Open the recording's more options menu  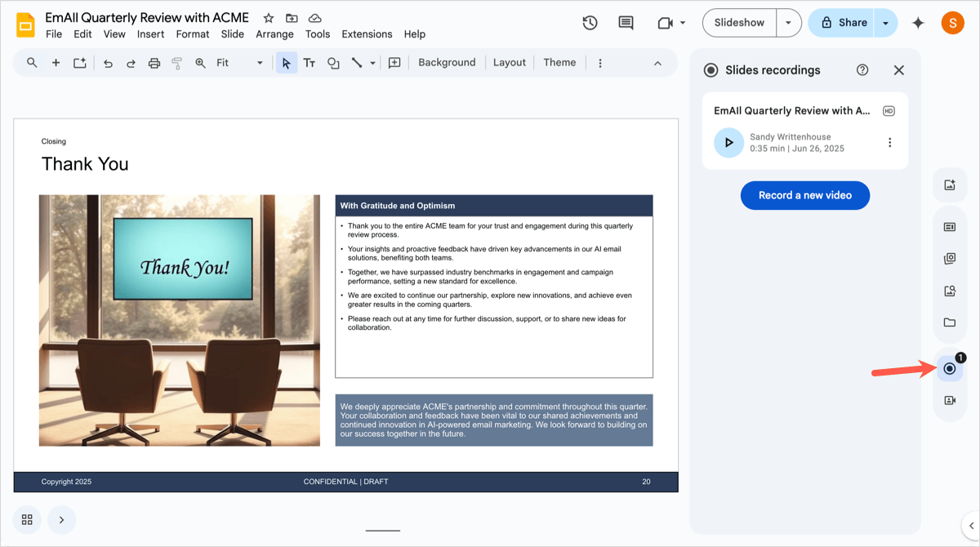pos(889,143)
